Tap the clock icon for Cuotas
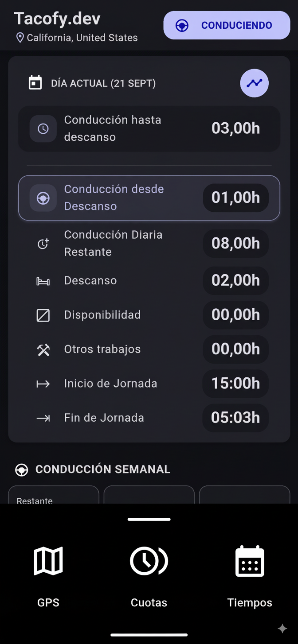 149,560
